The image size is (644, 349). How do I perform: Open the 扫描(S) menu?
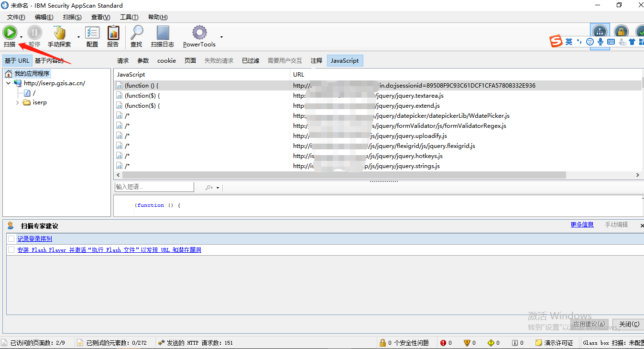point(72,17)
